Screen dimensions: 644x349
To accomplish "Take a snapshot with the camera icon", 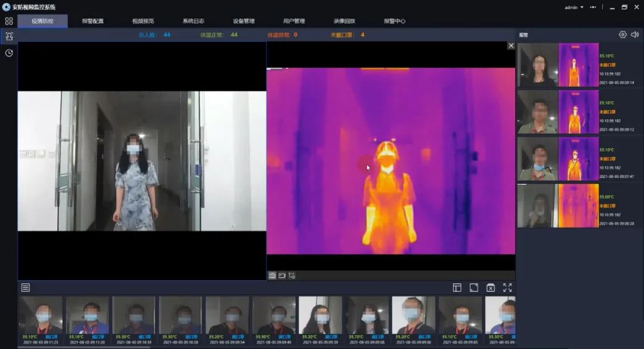I will tap(273, 276).
